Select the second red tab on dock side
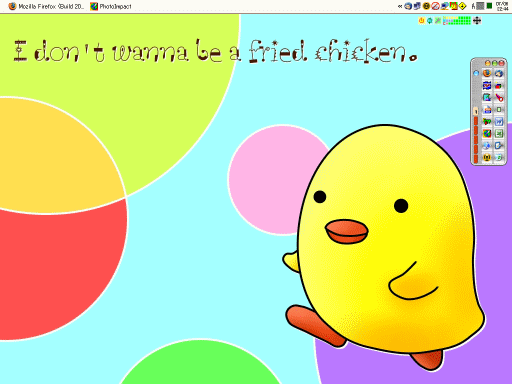 point(476,130)
